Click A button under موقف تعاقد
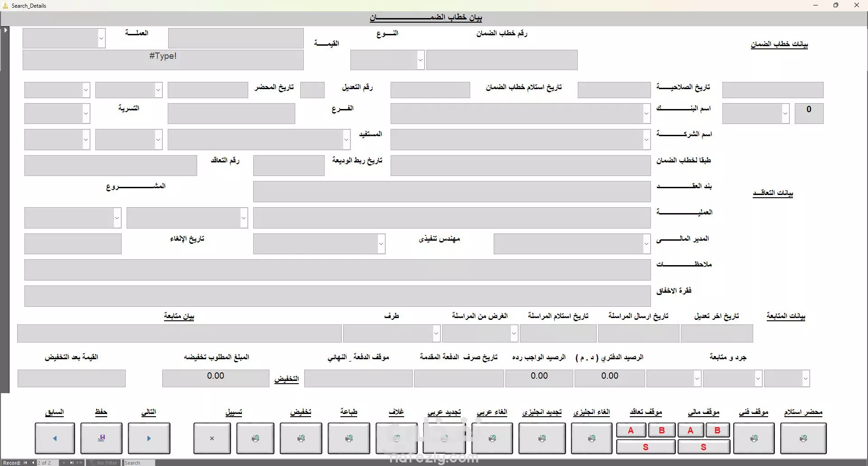Image resolution: width=868 pixels, height=466 pixels. pyautogui.click(x=631, y=430)
